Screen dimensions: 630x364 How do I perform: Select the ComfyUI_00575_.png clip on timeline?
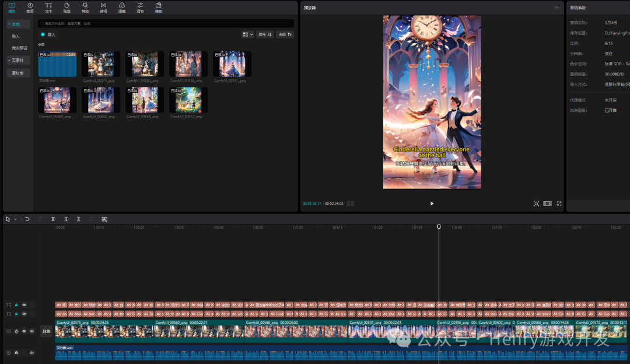coord(104,331)
